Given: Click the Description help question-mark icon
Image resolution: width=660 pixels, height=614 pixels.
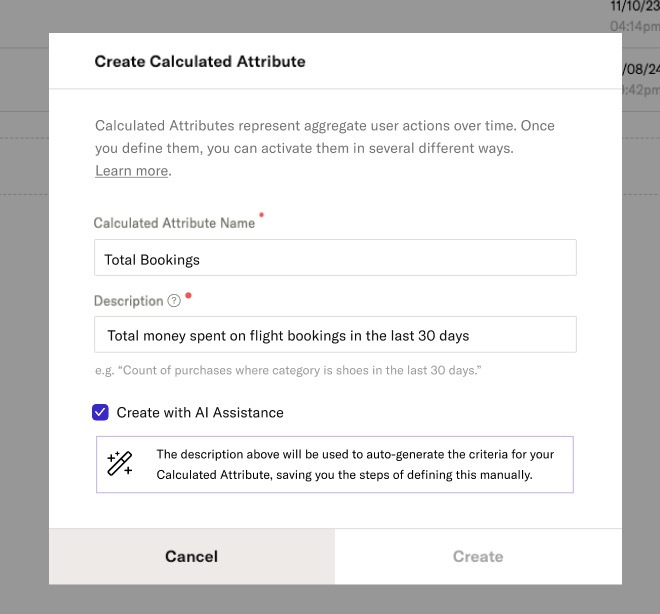Looking at the screenshot, I should click(174, 301).
